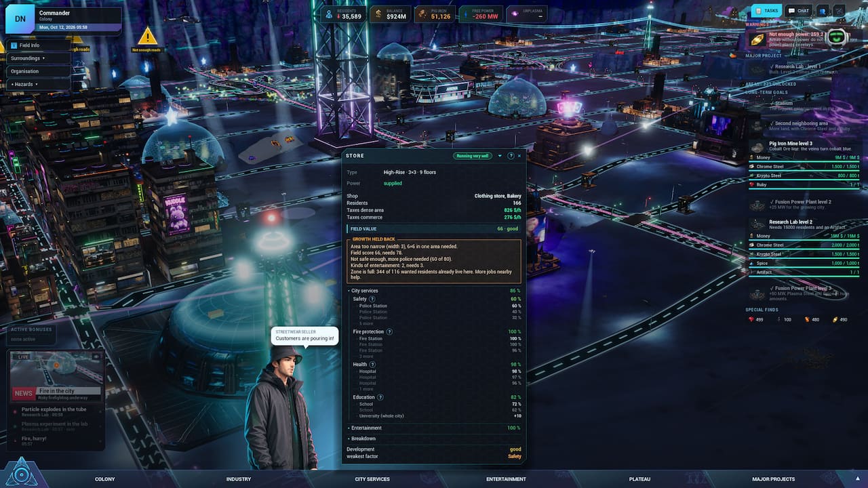Toggle the Field Info overlay
Viewport: 868px width, 488px height.
pyautogui.click(x=39, y=45)
